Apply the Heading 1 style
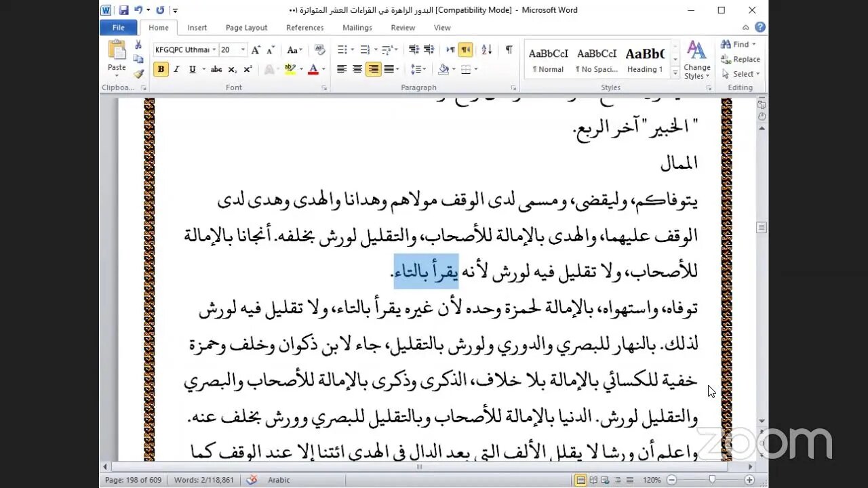The height and width of the screenshot is (488, 868). point(645,60)
